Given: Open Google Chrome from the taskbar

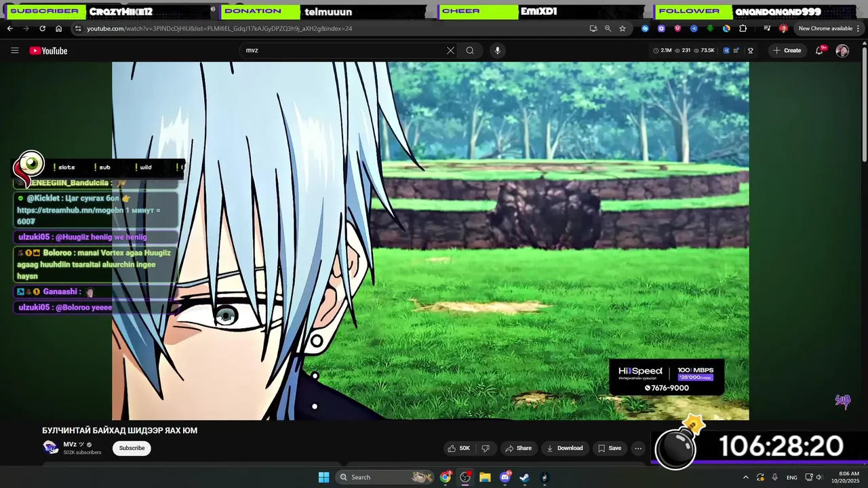Looking at the screenshot, I should tap(446, 477).
